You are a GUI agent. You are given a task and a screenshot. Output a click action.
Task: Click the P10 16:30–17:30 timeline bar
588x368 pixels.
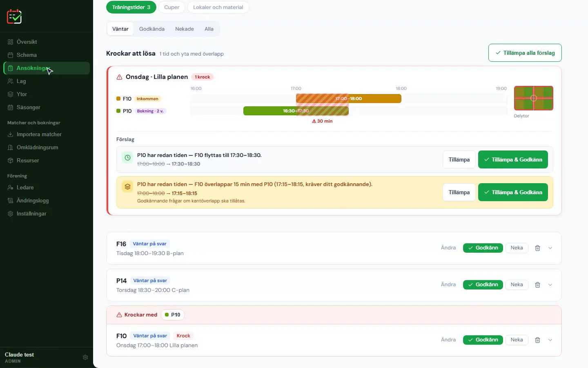(x=296, y=111)
